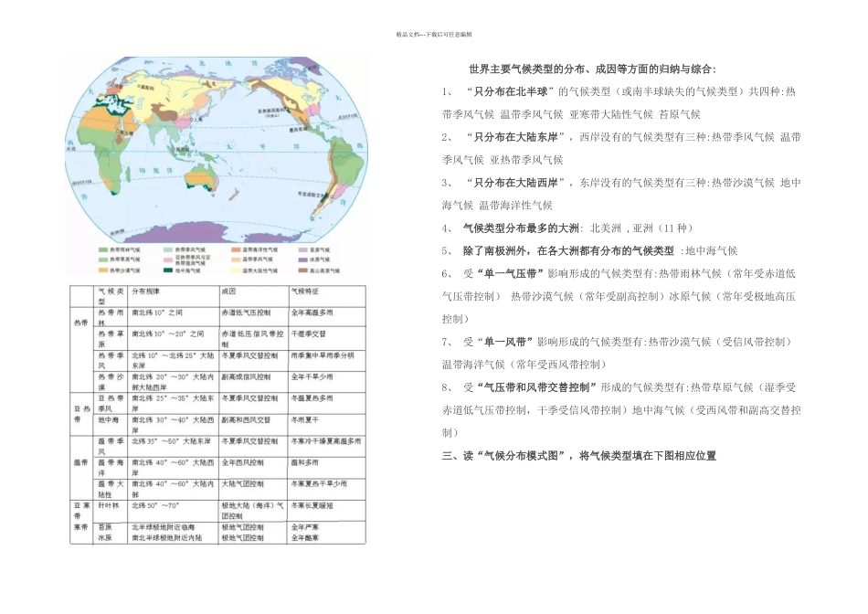This screenshot has width=868, height=614.
Task: Click the row label 温带 in the table
Action: pyautogui.click(x=81, y=463)
